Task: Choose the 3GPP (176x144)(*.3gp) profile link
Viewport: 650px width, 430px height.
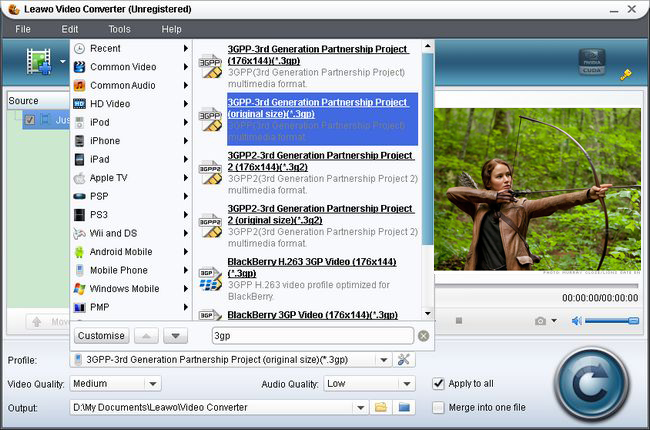Action: click(x=318, y=55)
